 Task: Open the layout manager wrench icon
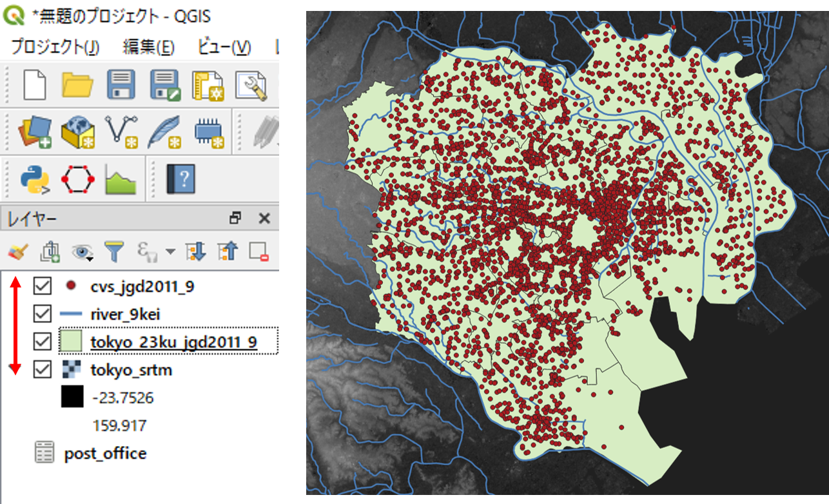[251, 85]
